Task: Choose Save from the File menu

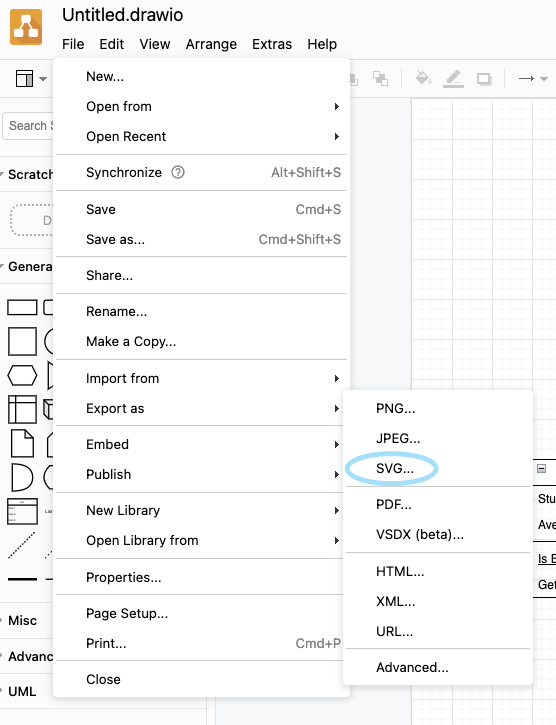Action: 201,209
